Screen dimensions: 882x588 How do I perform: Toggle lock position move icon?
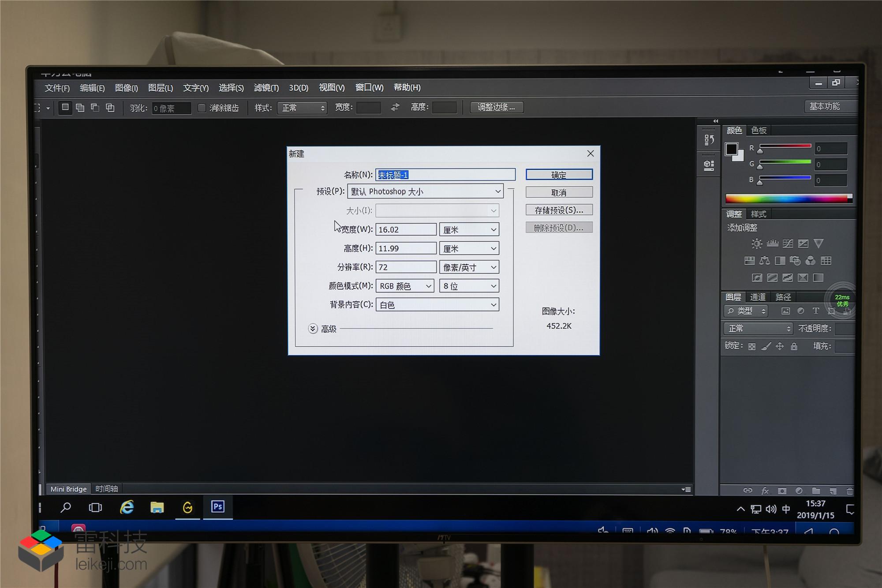(780, 346)
